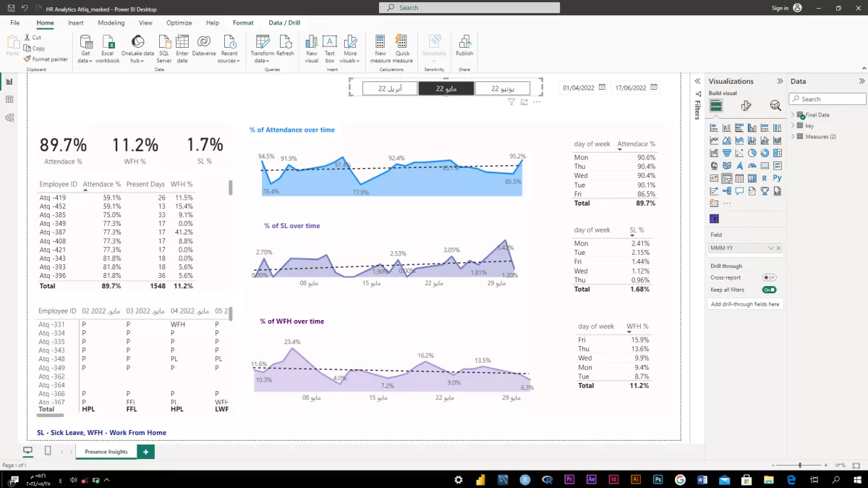Add a pie chart visual

752,153
